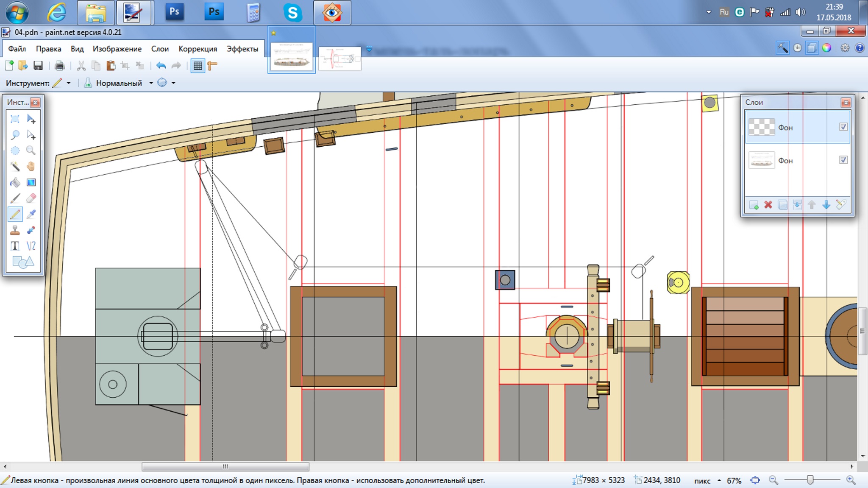Select the Lasso Select tool
This screenshot has width=868, height=488.
[15, 135]
